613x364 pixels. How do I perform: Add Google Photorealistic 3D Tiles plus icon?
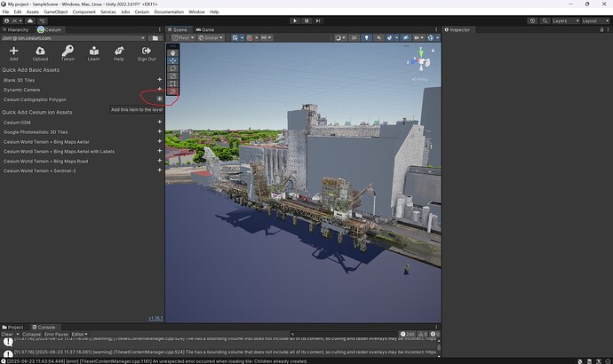point(160,131)
